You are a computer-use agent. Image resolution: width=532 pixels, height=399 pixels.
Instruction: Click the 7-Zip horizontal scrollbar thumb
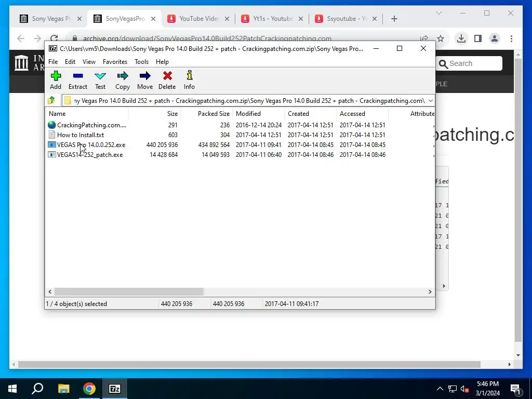[129, 291]
